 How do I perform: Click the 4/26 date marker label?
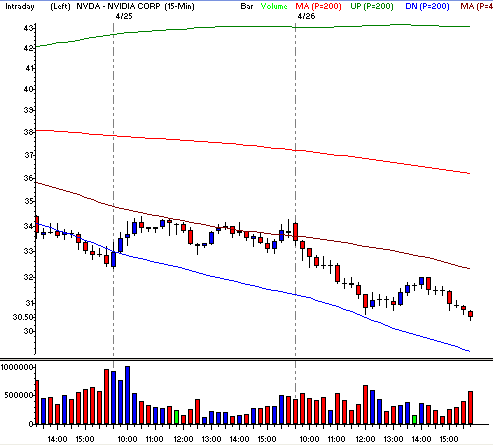coord(306,16)
